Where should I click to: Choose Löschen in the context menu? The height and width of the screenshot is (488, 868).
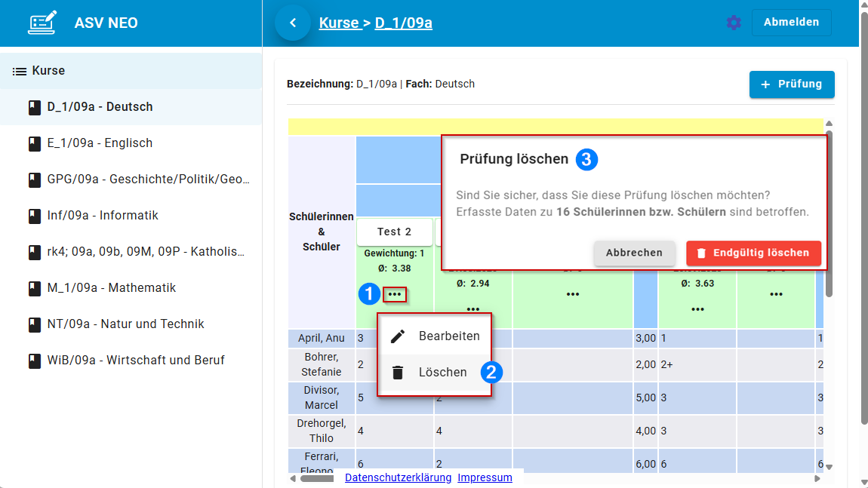click(442, 373)
